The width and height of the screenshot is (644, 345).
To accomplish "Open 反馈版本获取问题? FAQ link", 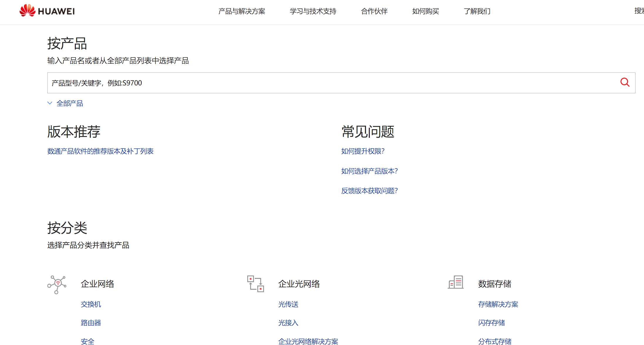I will 369,191.
